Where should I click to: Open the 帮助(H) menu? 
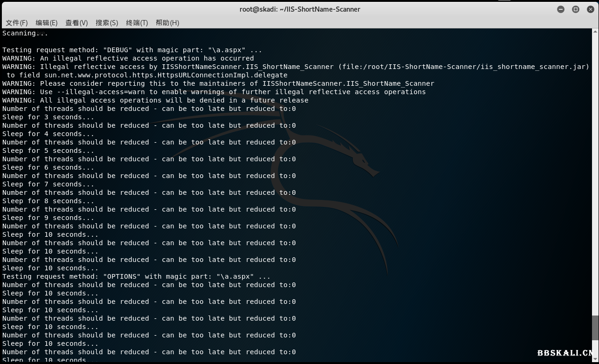[167, 22]
